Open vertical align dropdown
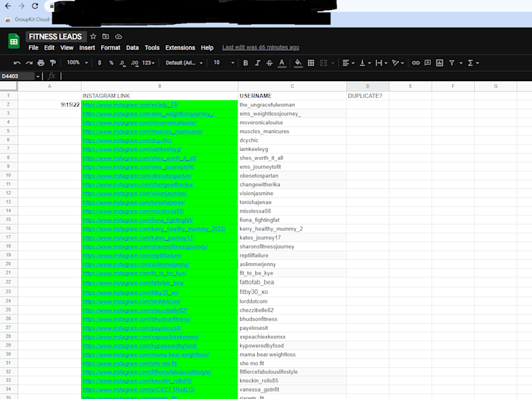Image resolution: width=532 pixels, height=399 pixels. [x=365, y=63]
